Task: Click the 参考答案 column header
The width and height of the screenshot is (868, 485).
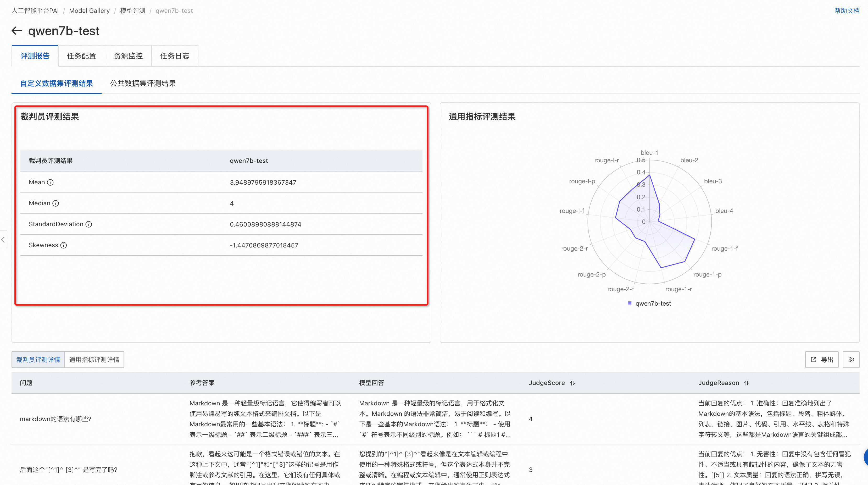Action: click(x=202, y=383)
